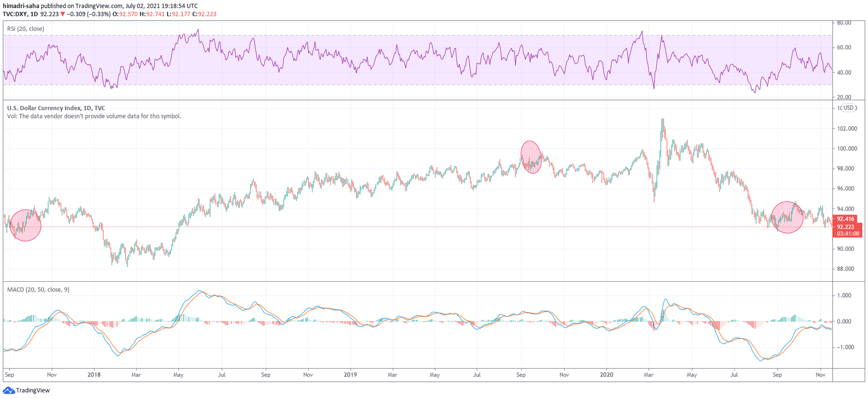Image resolution: width=868 pixels, height=399 pixels.
Task: Select the pink circle annotation near Sep 2020
Action: 787,217
